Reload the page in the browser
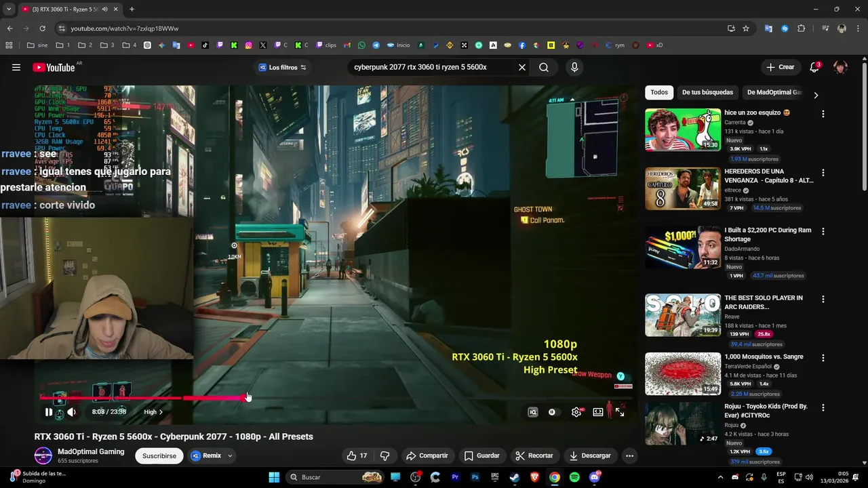This screenshot has height=488, width=868. coord(42,28)
